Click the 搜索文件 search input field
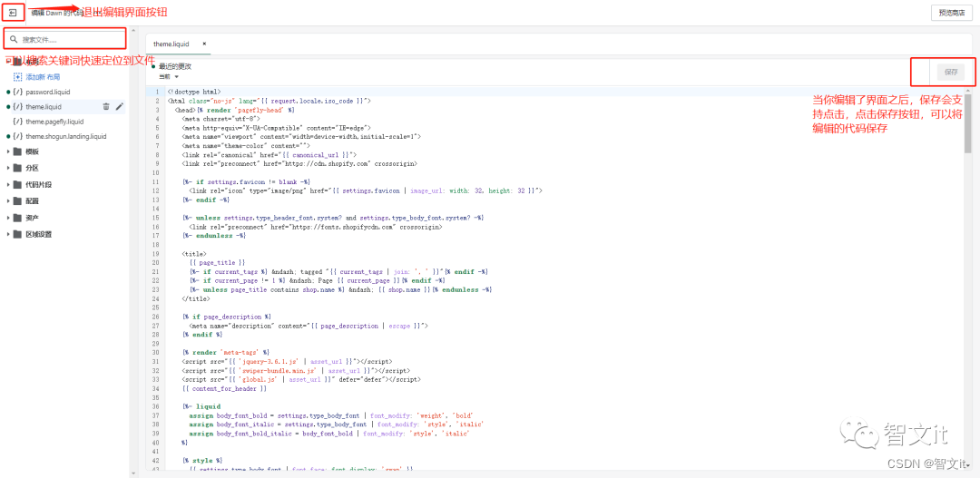Viewport: 980px width, 478px height. [65, 39]
